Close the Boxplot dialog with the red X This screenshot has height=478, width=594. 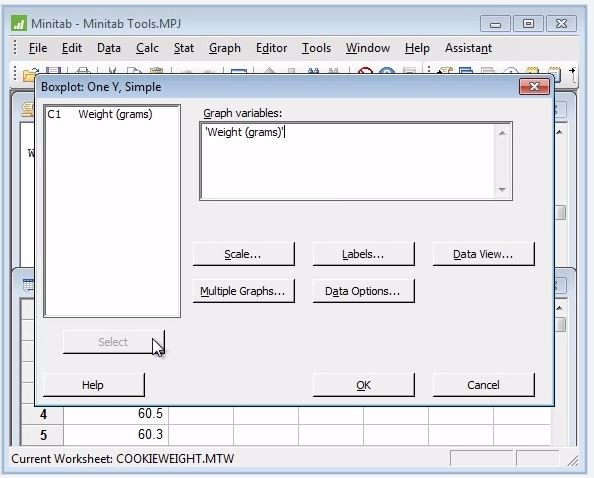(x=534, y=87)
